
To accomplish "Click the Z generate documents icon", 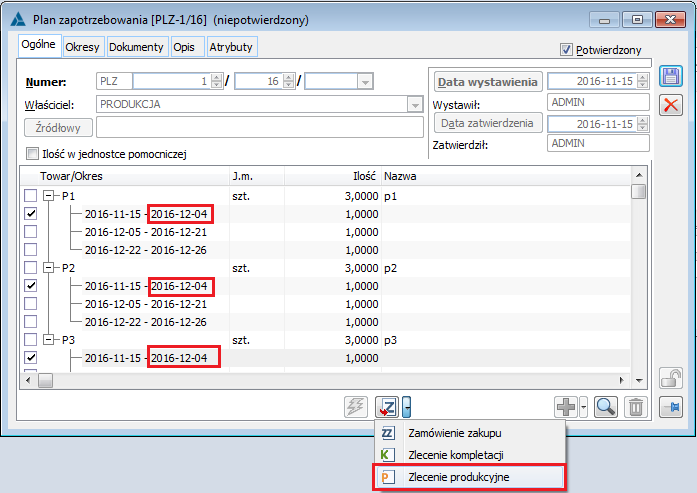I will (x=387, y=407).
